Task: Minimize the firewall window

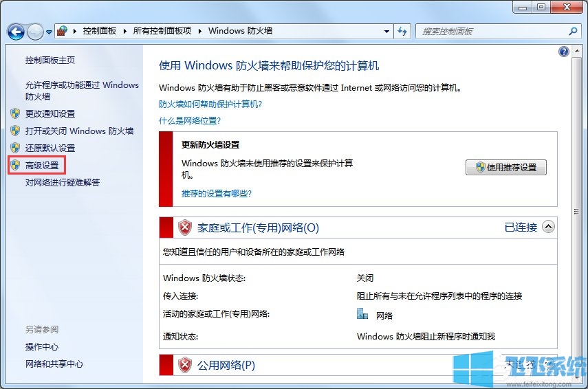Action: 523,7
